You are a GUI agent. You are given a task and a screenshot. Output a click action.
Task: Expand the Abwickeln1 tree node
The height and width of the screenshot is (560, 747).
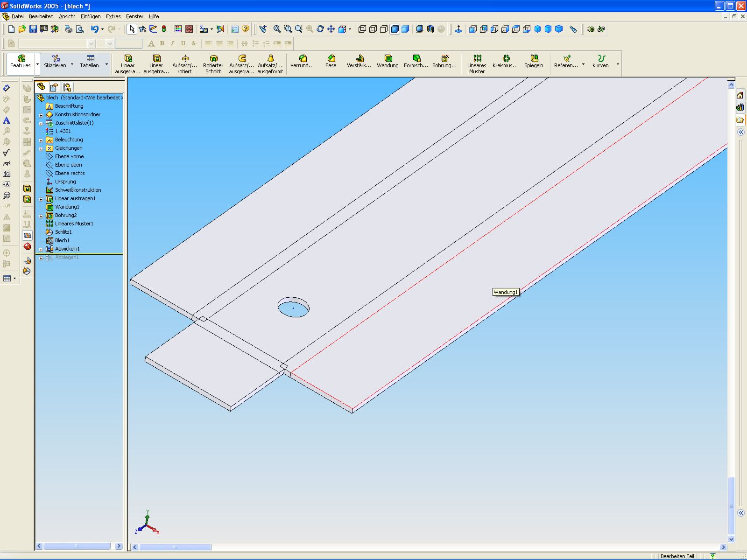(x=41, y=249)
